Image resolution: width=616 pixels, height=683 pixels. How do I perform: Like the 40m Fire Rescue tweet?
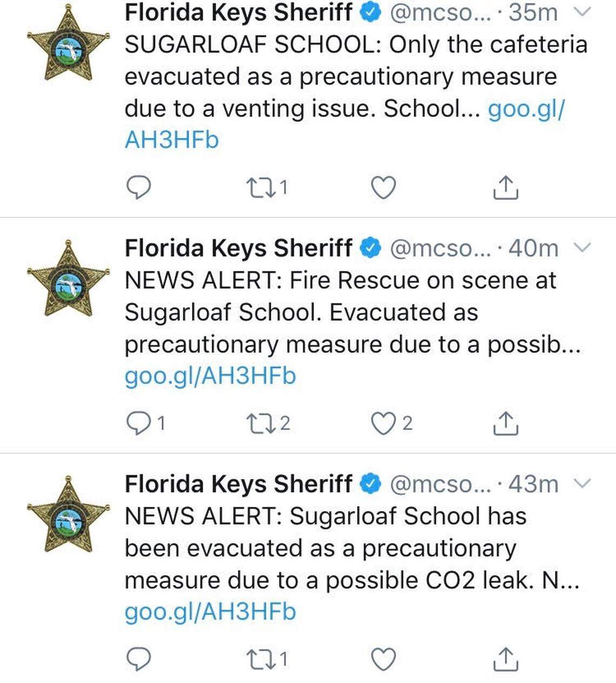point(384,423)
